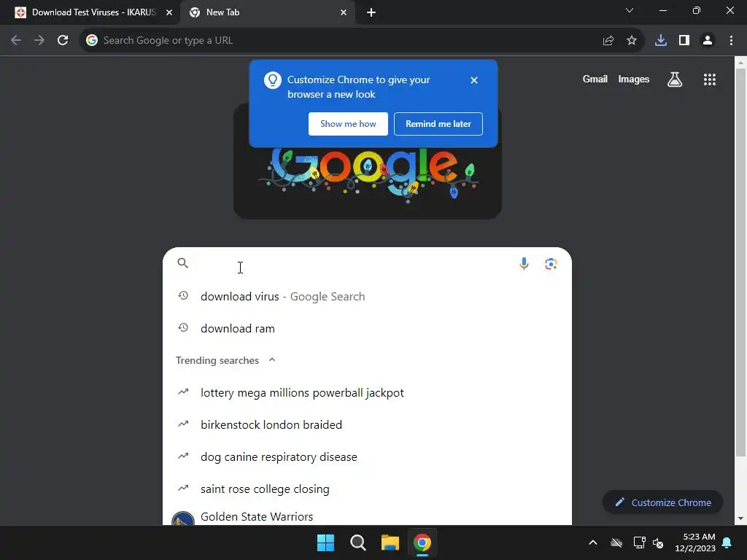Search by image with Google Lens
747x560 pixels.
click(551, 263)
